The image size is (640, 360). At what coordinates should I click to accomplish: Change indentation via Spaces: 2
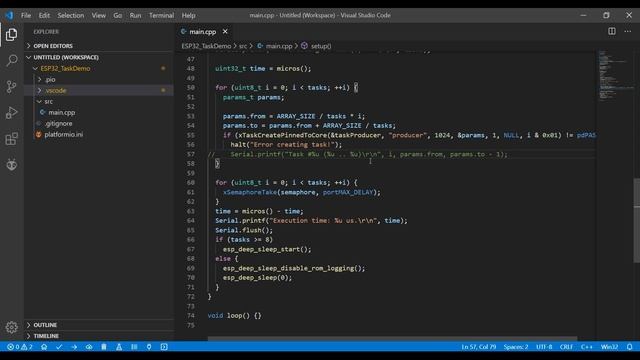click(516, 347)
